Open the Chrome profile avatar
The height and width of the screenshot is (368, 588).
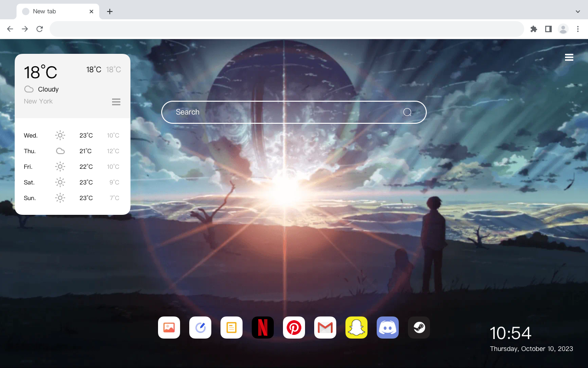click(563, 29)
